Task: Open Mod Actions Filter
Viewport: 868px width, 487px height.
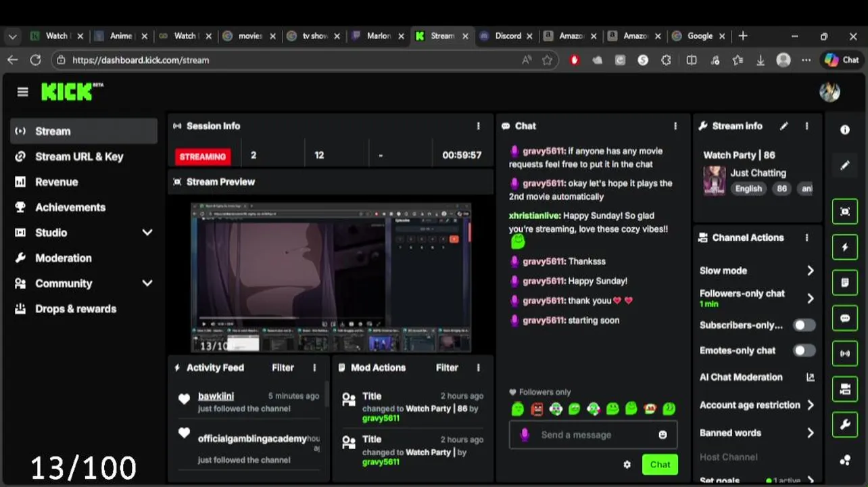Action: coord(447,367)
